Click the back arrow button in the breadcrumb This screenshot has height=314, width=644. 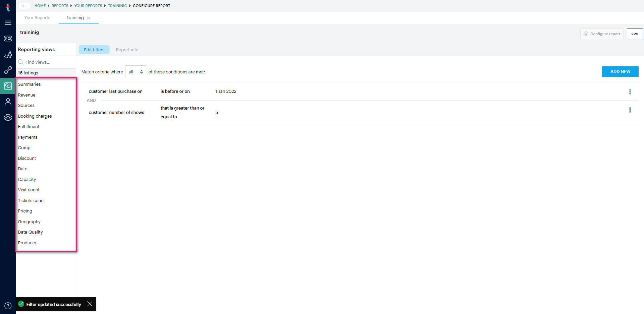[x=24, y=6]
